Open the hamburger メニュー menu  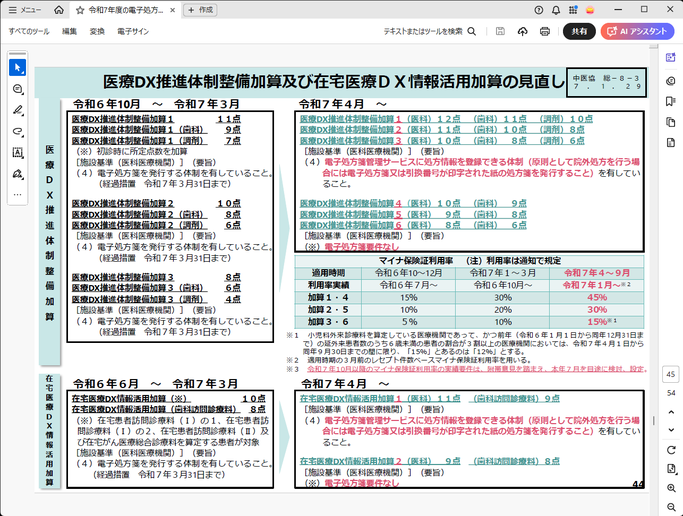pos(25,10)
